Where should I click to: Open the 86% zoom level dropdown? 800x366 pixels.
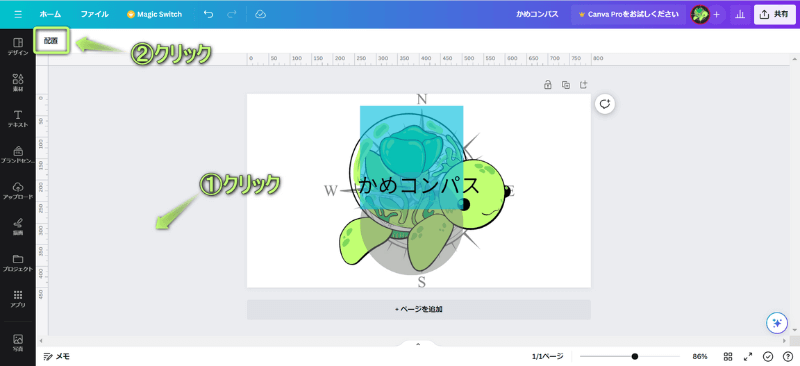coord(699,356)
